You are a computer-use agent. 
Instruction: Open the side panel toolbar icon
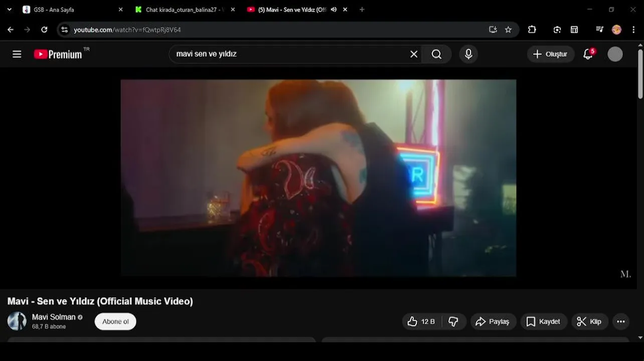[x=574, y=30]
